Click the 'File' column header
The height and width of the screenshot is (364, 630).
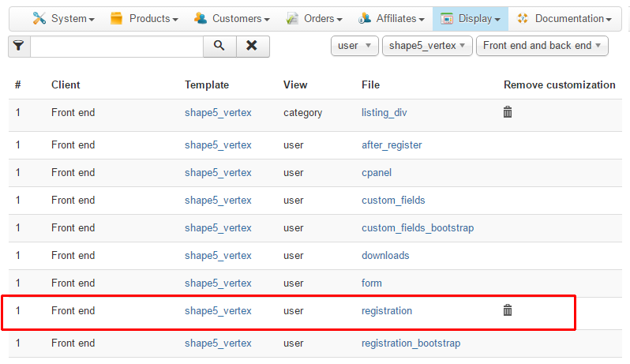pos(370,84)
